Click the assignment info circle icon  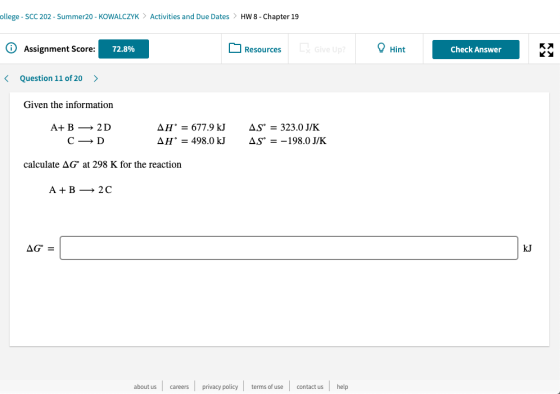(x=11, y=48)
